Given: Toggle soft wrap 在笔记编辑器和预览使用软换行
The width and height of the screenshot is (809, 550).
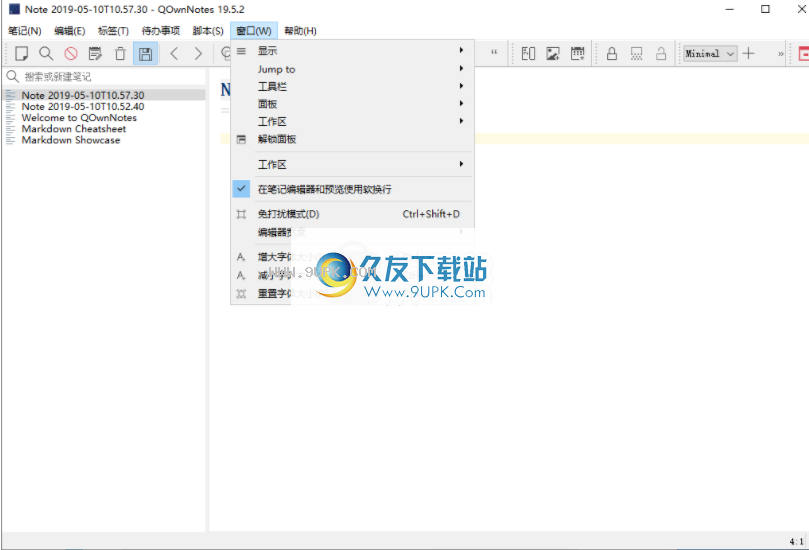Looking at the screenshot, I should coord(352,189).
